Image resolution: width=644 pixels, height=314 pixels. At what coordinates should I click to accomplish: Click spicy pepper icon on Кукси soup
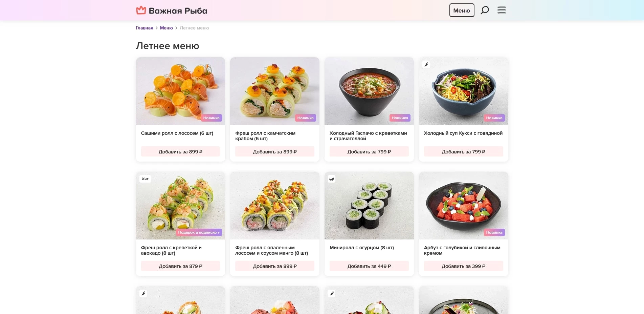tap(426, 64)
